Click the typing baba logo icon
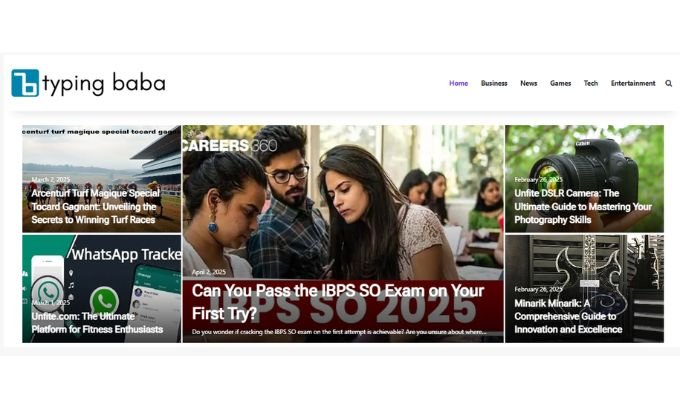Image resolution: width=680 pixels, height=409 pixels. point(25,83)
